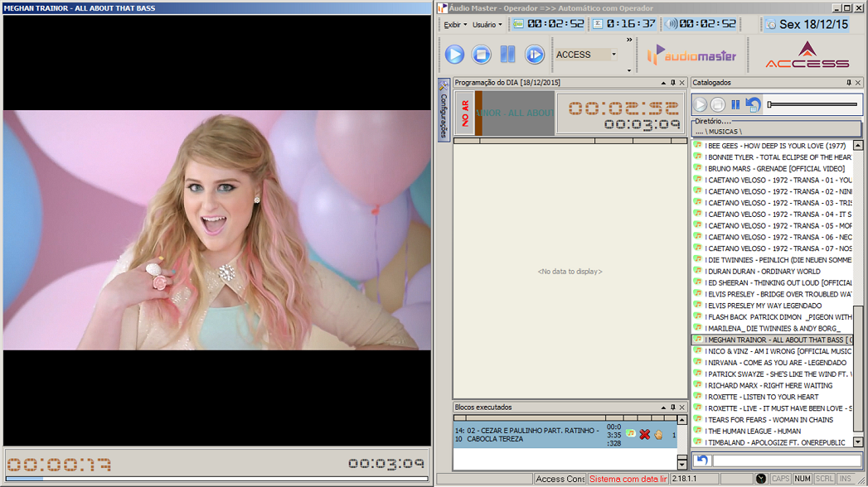Click the now-playing countdown display 00:02:52

[623, 107]
